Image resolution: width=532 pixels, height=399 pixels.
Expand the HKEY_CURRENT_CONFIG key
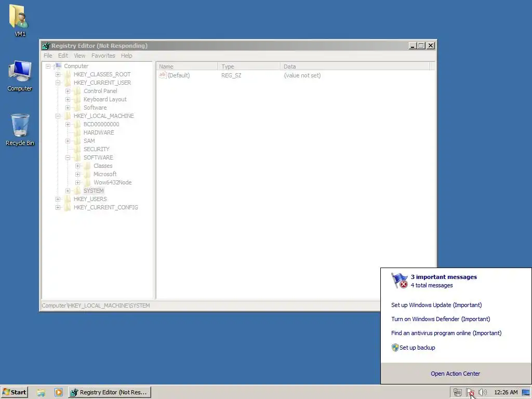click(x=58, y=207)
